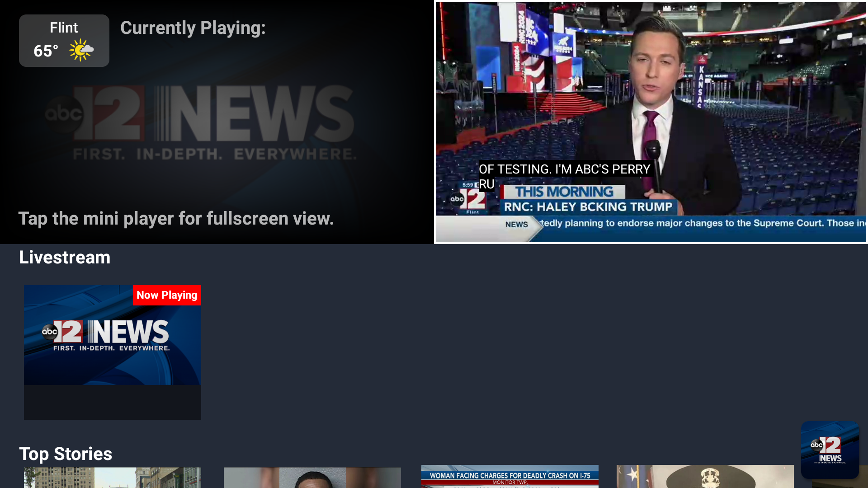This screenshot has height=488, width=868.
Task: Click the red Now Playing badge
Action: click(x=167, y=295)
